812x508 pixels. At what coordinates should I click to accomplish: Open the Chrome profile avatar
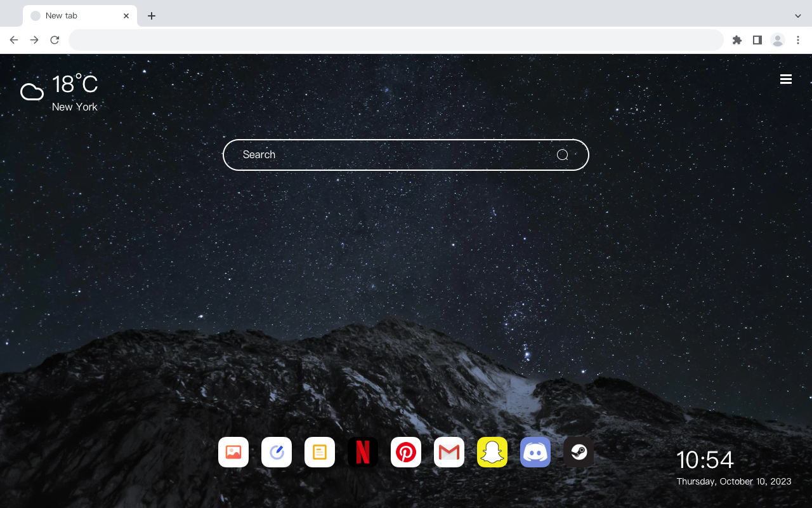tap(778, 40)
